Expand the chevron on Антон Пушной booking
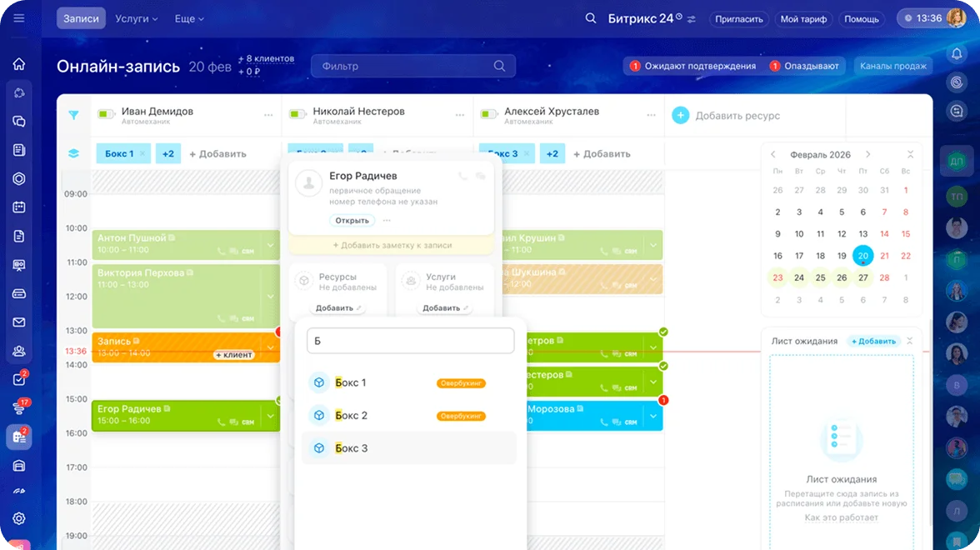 click(271, 245)
